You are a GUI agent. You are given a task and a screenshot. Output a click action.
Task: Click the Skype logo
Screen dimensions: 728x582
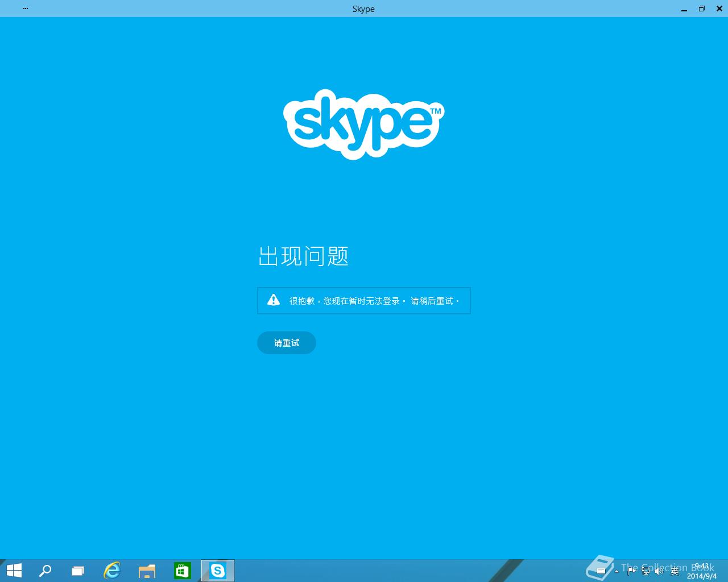click(x=363, y=124)
